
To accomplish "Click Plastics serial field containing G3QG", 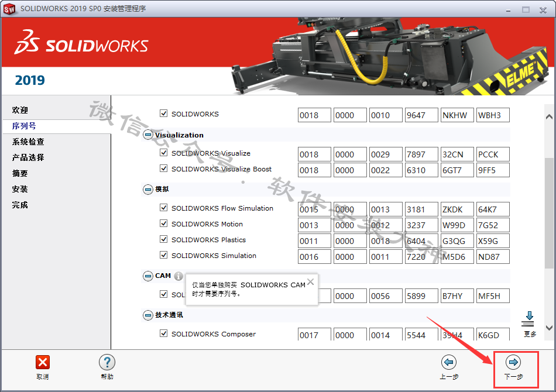I will tap(457, 241).
